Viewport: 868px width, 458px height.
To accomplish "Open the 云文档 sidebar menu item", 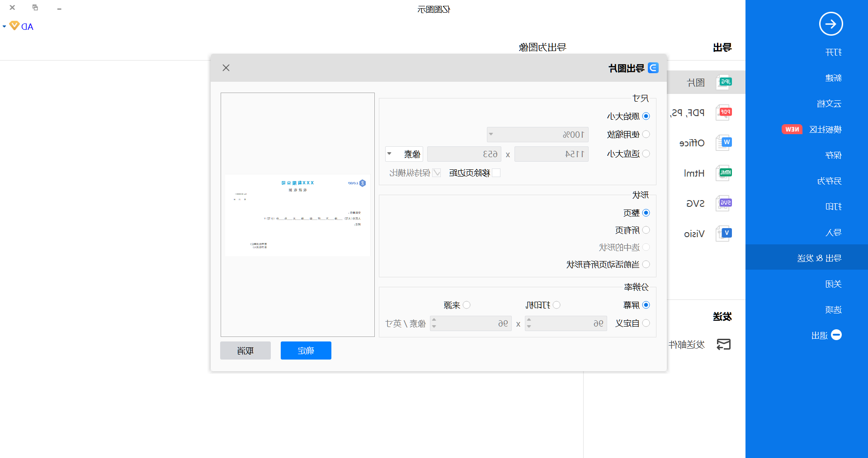I will (829, 104).
